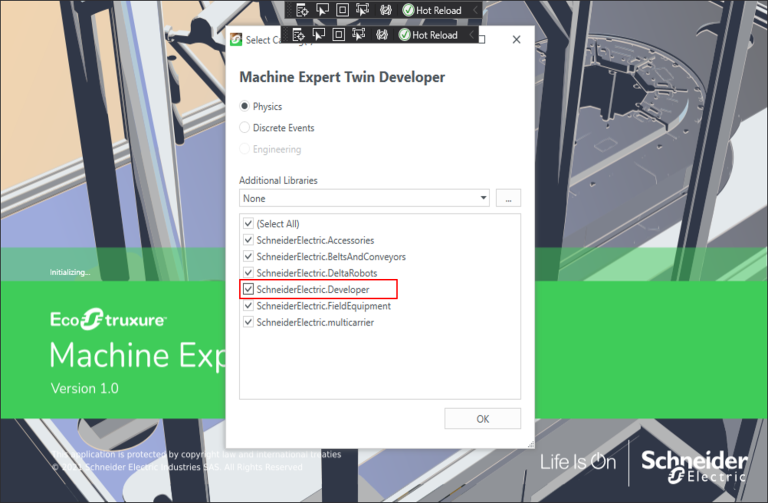Uncheck SchneiderElectric.BeltsAndConveyors
This screenshot has height=503, width=768.
248,257
